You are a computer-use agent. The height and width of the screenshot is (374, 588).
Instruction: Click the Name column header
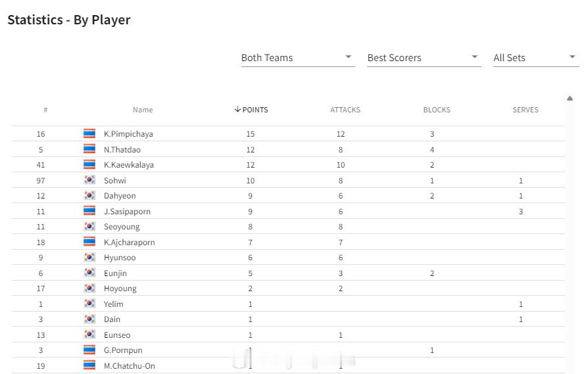[x=143, y=110]
